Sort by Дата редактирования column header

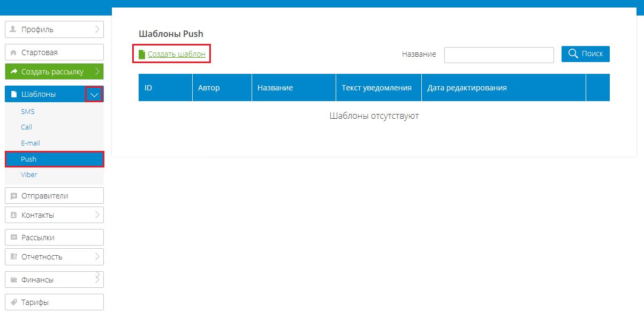(467, 88)
